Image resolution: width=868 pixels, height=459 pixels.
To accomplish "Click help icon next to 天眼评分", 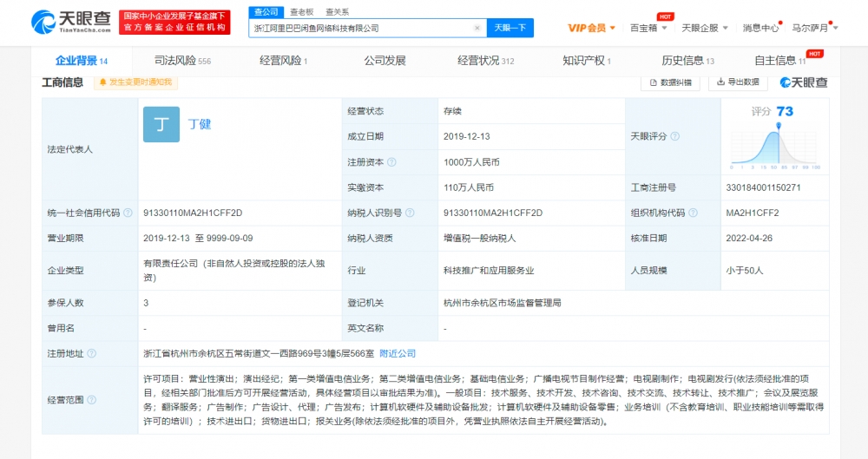I will (674, 136).
